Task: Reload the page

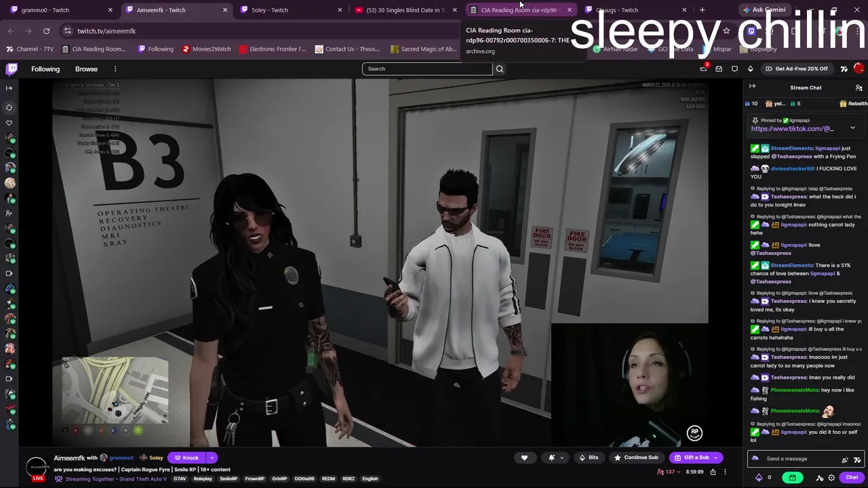Action: [46, 31]
